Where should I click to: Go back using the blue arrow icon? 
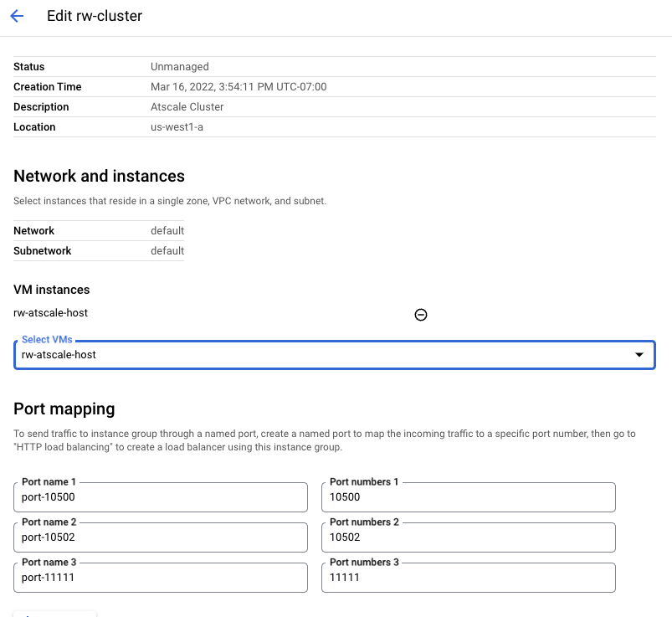click(x=17, y=16)
